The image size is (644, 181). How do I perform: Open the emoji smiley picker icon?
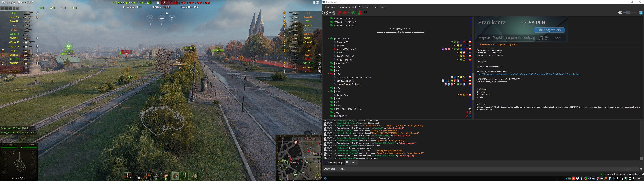coord(641,169)
